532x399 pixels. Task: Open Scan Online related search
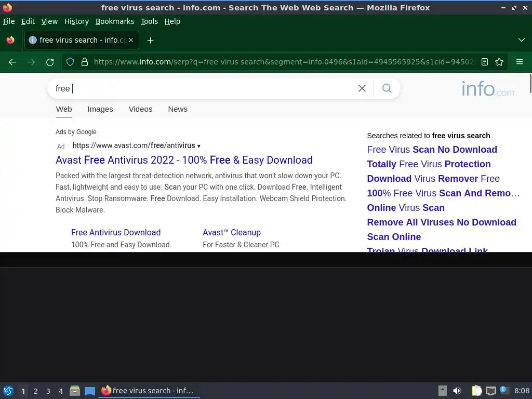(x=394, y=237)
